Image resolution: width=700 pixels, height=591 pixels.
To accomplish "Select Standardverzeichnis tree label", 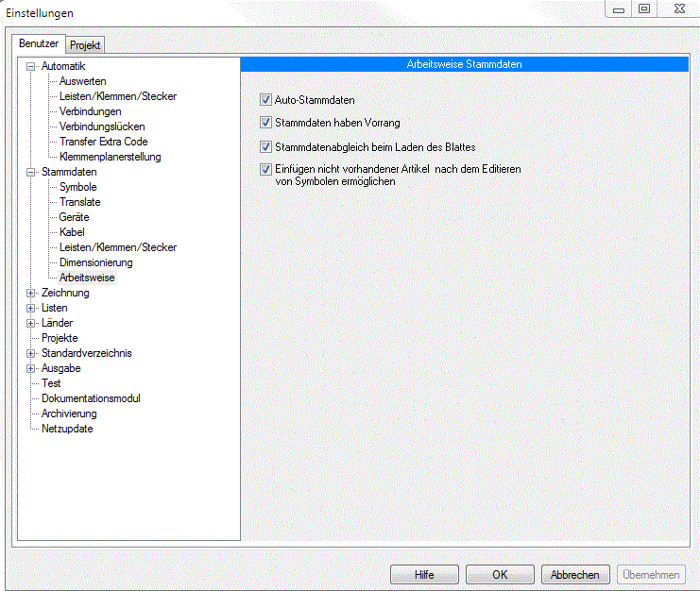I will click(x=87, y=353).
